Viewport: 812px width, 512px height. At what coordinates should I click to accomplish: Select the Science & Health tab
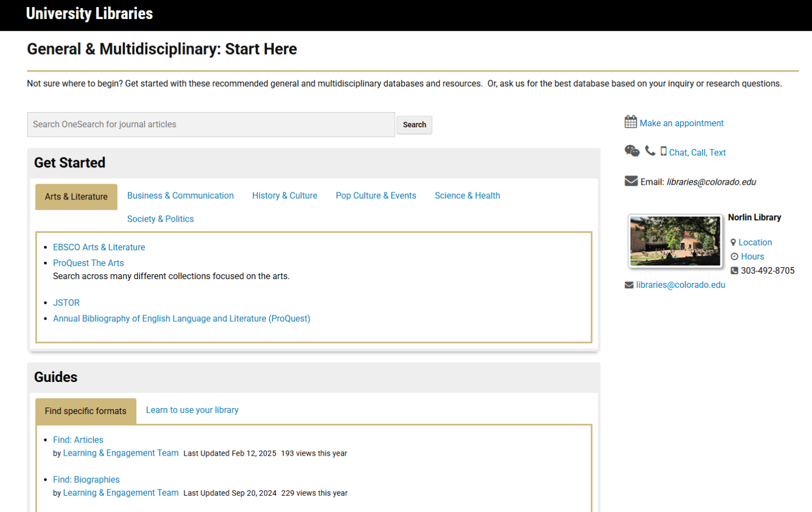pyautogui.click(x=467, y=196)
